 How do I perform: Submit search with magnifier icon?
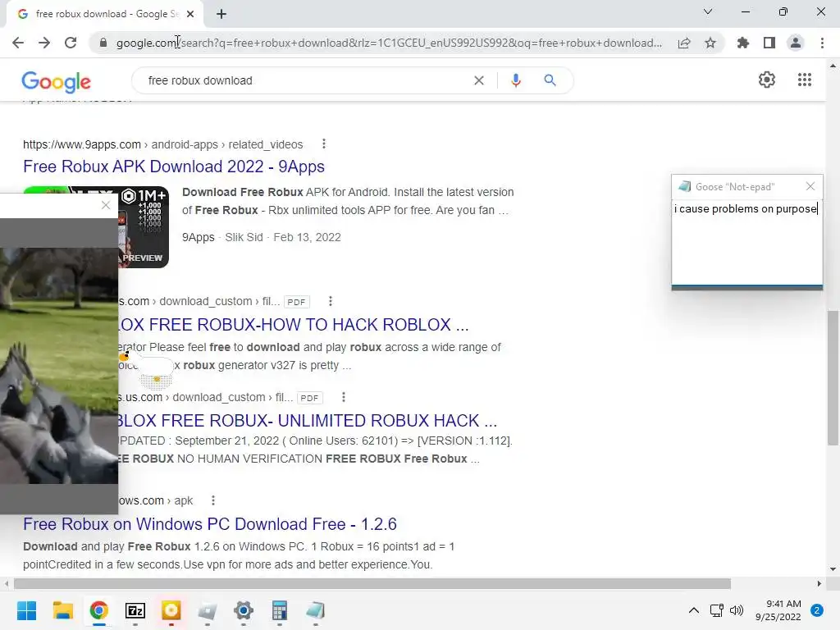pyautogui.click(x=550, y=80)
